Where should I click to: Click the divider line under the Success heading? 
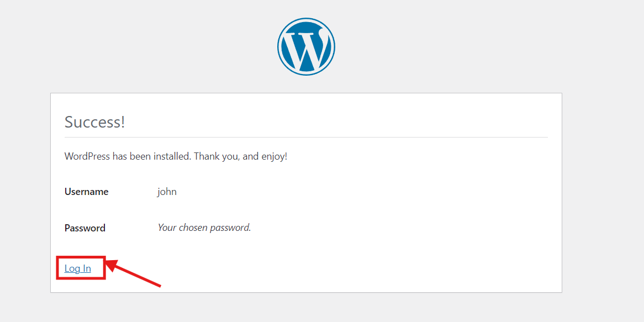306,137
